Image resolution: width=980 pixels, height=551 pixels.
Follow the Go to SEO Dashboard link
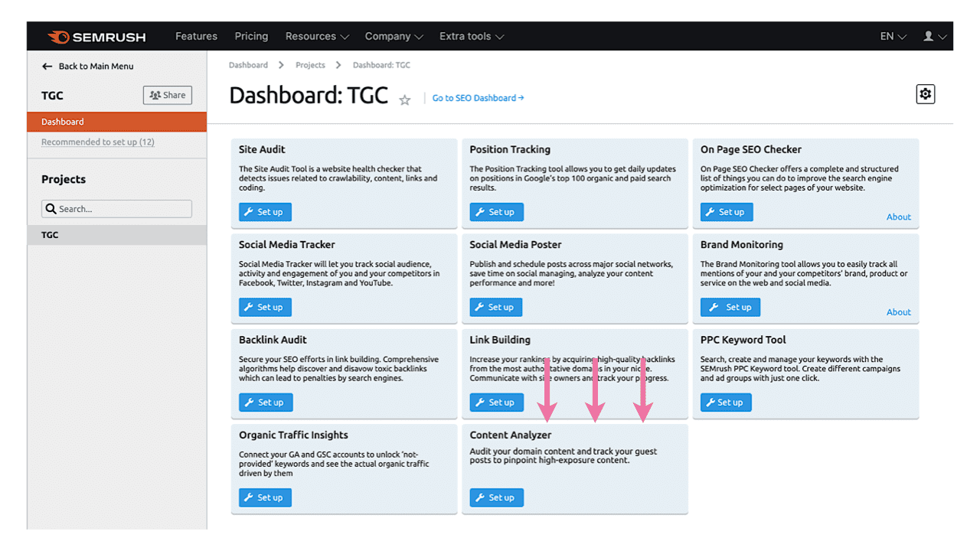tap(478, 98)
